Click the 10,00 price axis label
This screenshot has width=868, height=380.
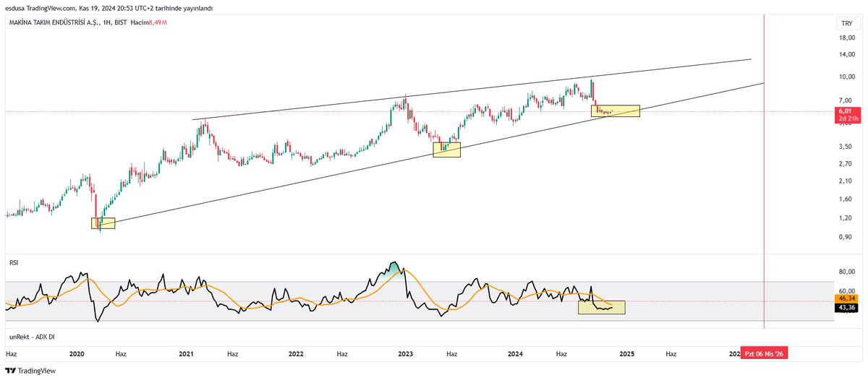click(x=846, y=77)
